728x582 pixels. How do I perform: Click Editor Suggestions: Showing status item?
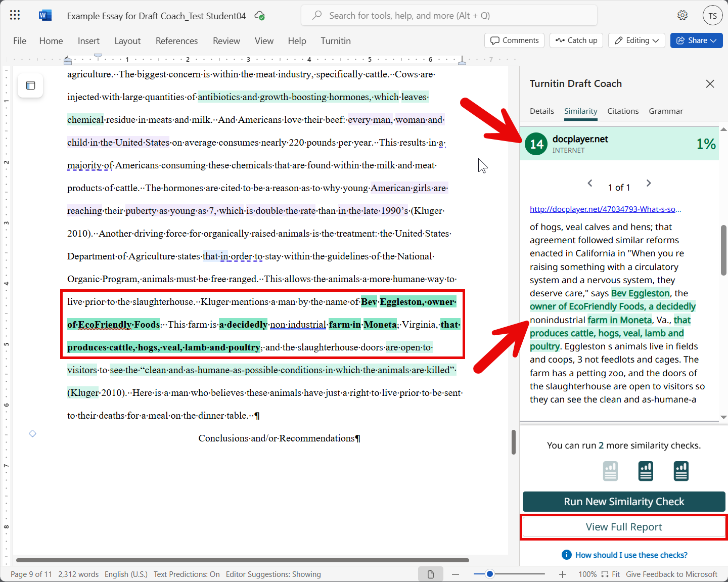point(273,574)
